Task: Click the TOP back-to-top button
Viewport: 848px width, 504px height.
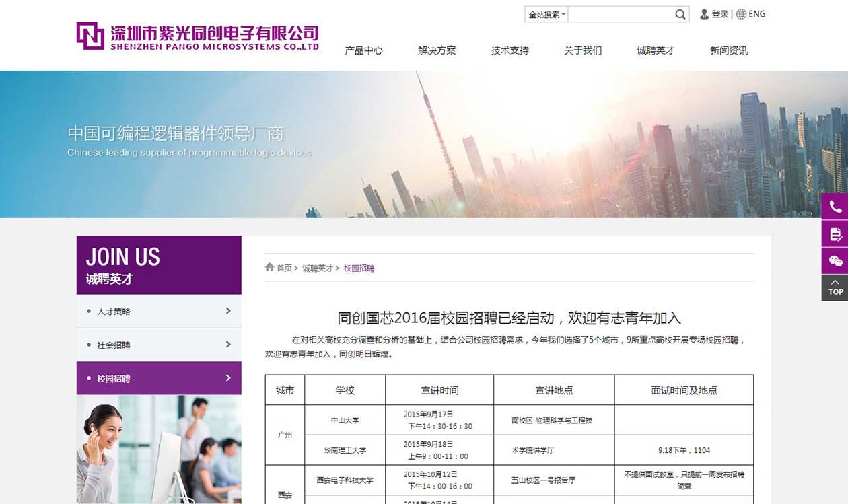Action: [x=835, y=287]
